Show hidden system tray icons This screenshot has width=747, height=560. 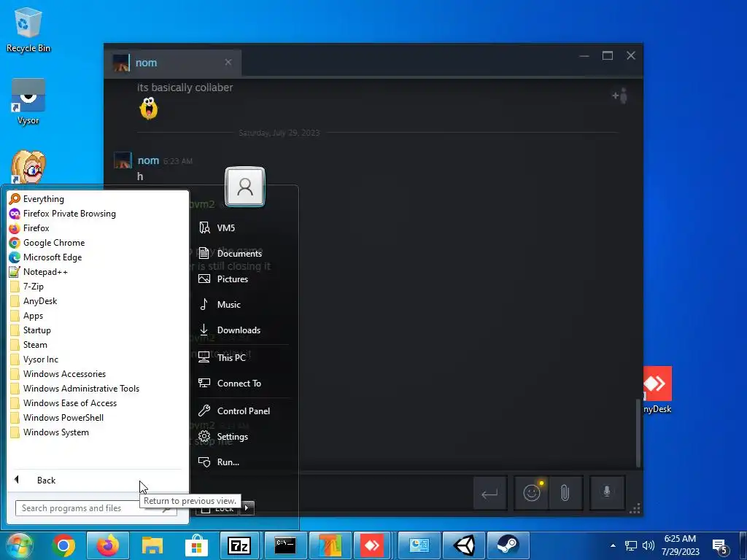(x=613, y=545)
